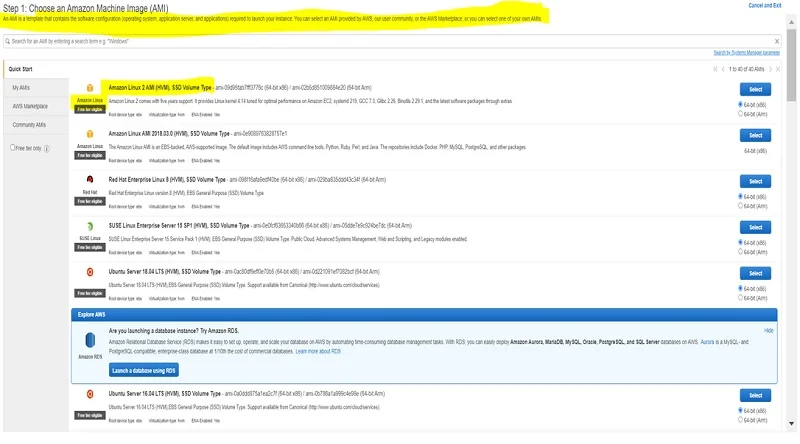
Task: Click the scrollbar up arrow
Action: pyautogui.click(x=791, y=22)
